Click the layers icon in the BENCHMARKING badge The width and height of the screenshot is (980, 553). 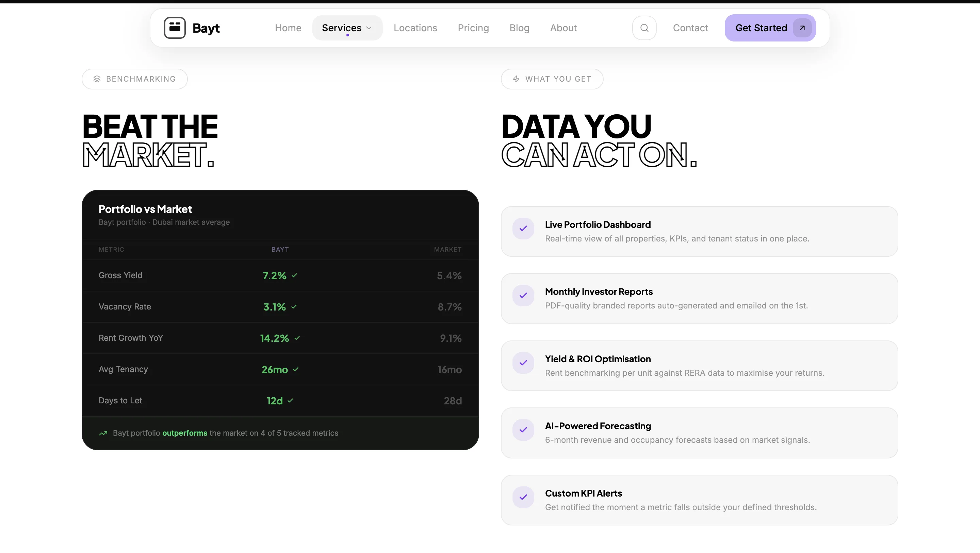tap(98, 79)
